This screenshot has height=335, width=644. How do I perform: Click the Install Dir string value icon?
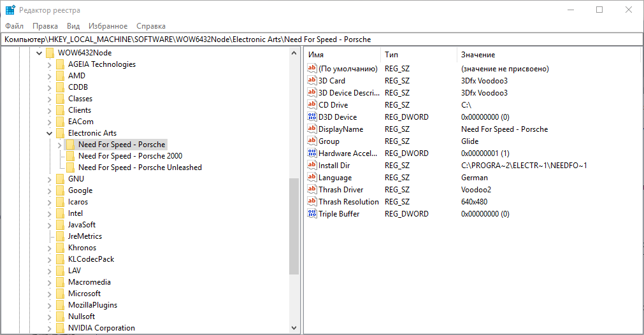[312, 166]
